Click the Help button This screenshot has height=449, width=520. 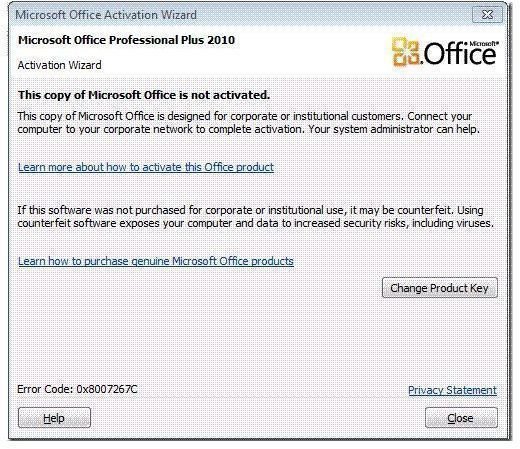point(54,418)
